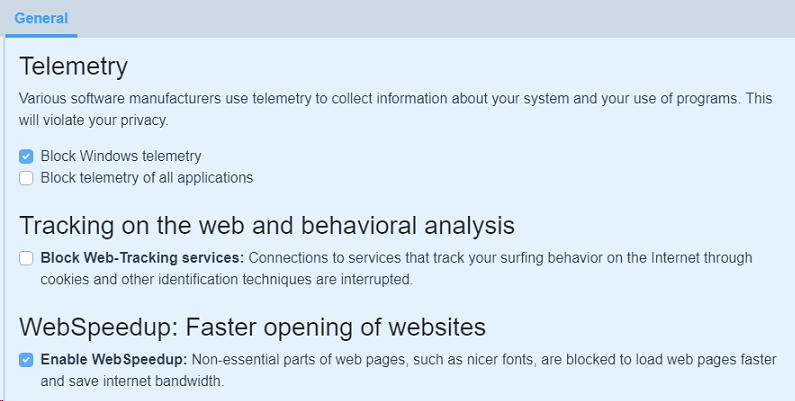This screenshot has height=401, width=795.
Task: Click the Telemetry section heading
Action: tap(74, 67)
